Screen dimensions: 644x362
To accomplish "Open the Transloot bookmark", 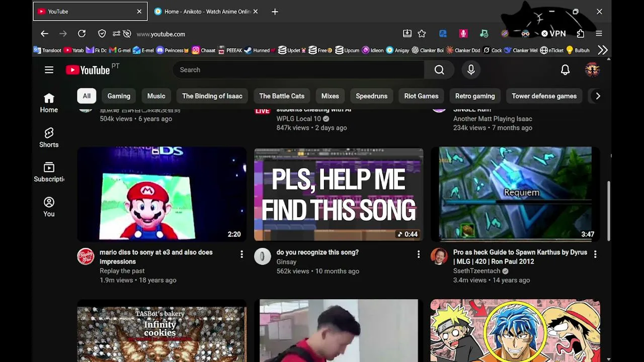I will click(x=47, y=50).
